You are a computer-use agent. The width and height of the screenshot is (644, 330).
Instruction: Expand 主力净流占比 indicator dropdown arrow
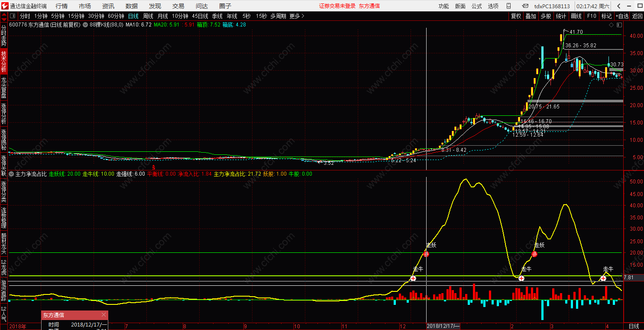click(x=12, y=174)
